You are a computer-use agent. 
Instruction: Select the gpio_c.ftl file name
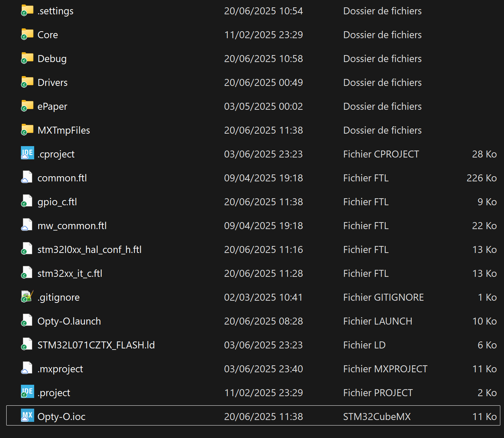(x=57, y=202)
